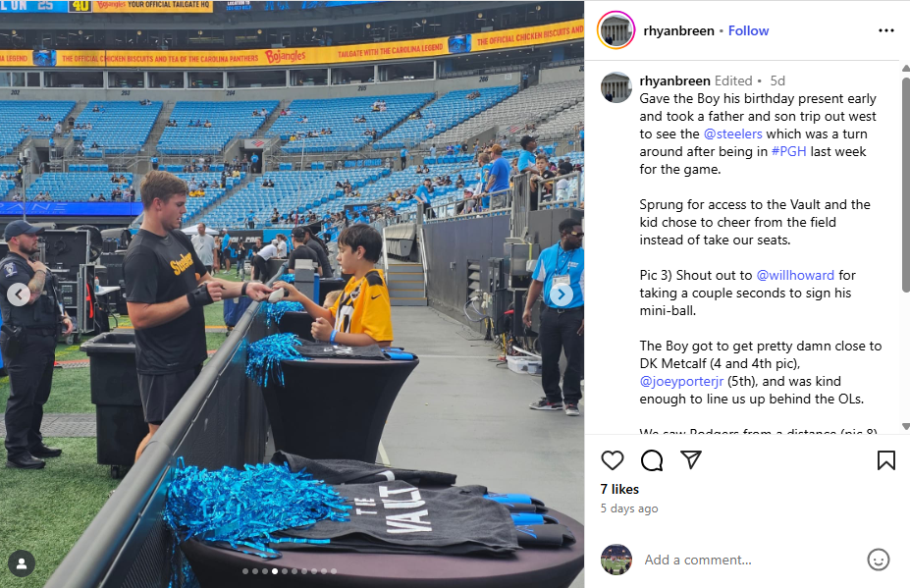Go back to the previous photo arrow
Viewport: 910px width, 588px height.
(x=19, y=294)
